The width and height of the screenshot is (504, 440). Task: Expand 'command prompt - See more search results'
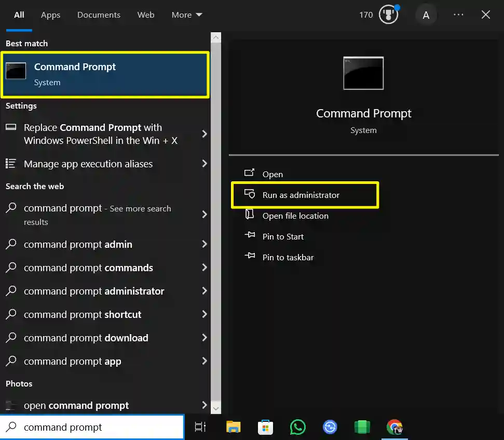pyautogui.click(x=205, y=215)
